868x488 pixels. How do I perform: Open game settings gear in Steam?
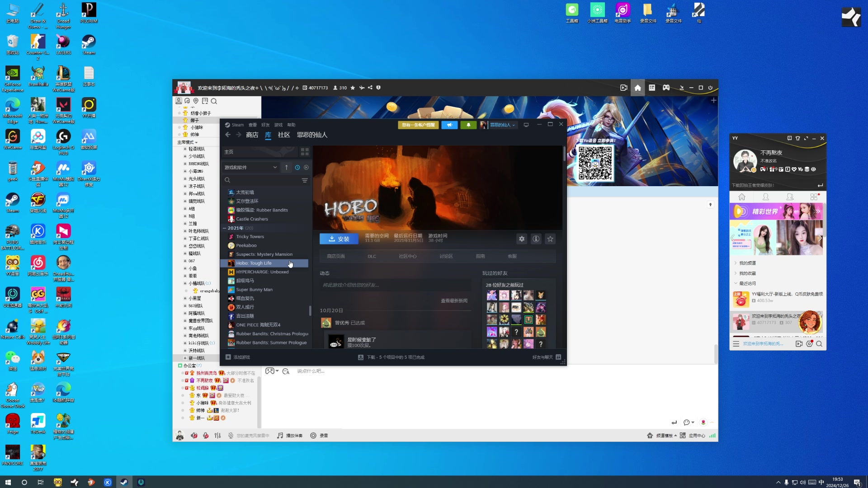(x=522, y=239)
